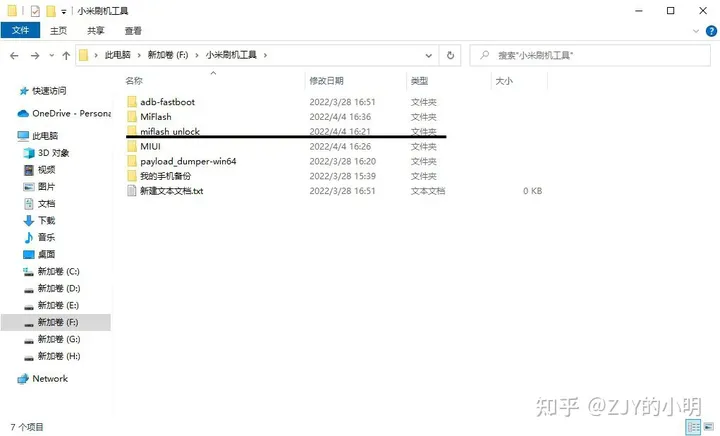
Task: Open 音乐 folder in sidebar
Action: [39, 237]
